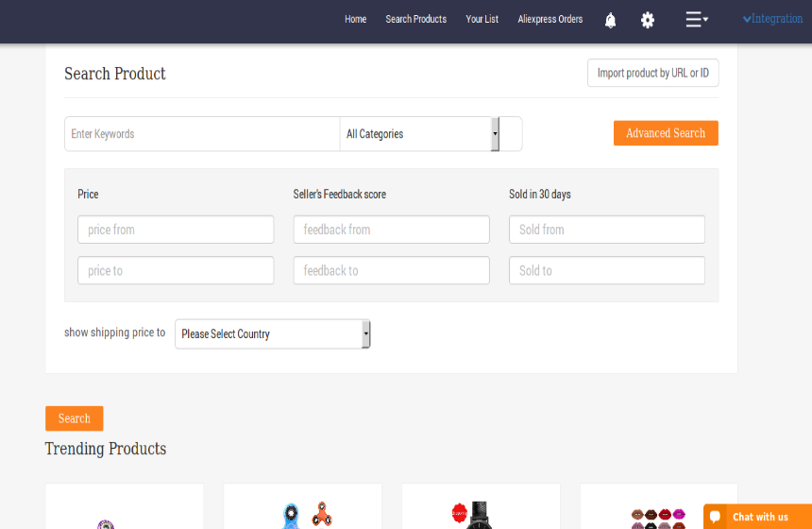Click Import product by URL or ID

653,73
